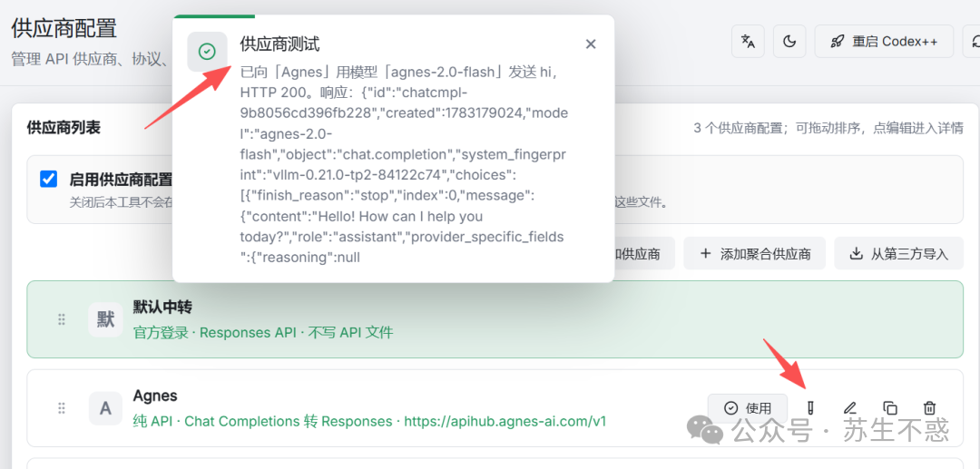Click 使用 button for Agnes
The image size is (980, 469).
[748, 408]
